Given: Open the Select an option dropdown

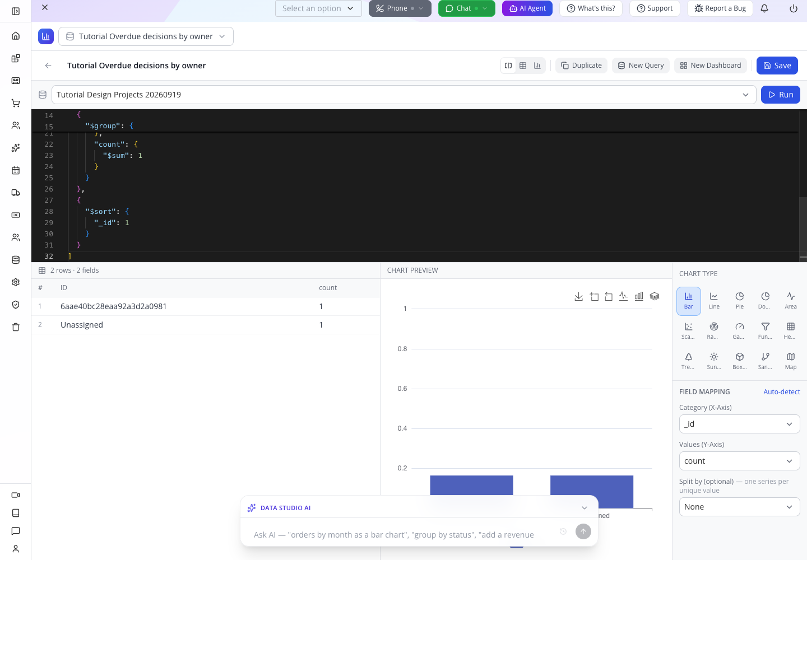Looking at the screenshot, I should point(318,8).
